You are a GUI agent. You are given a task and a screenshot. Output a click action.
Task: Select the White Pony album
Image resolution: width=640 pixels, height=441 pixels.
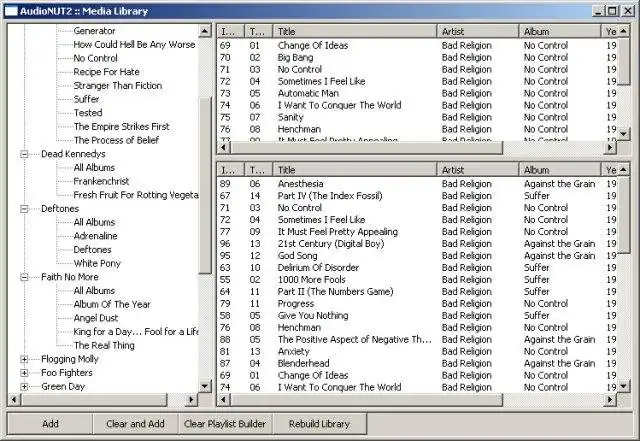coord(97,263)
